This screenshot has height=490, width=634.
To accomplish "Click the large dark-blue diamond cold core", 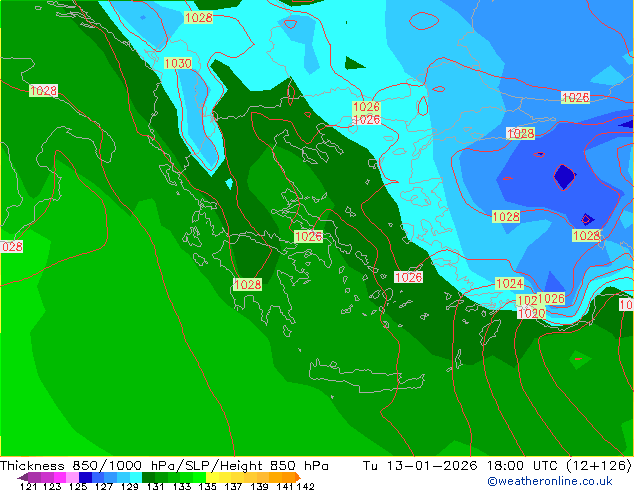I will [564, 177].
